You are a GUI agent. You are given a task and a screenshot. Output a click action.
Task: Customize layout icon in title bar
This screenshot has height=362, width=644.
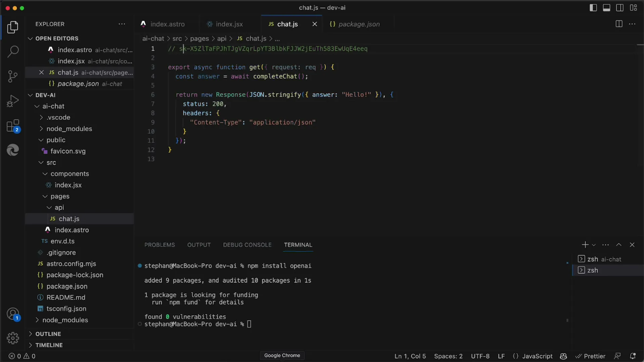click(x=633, y=8)
